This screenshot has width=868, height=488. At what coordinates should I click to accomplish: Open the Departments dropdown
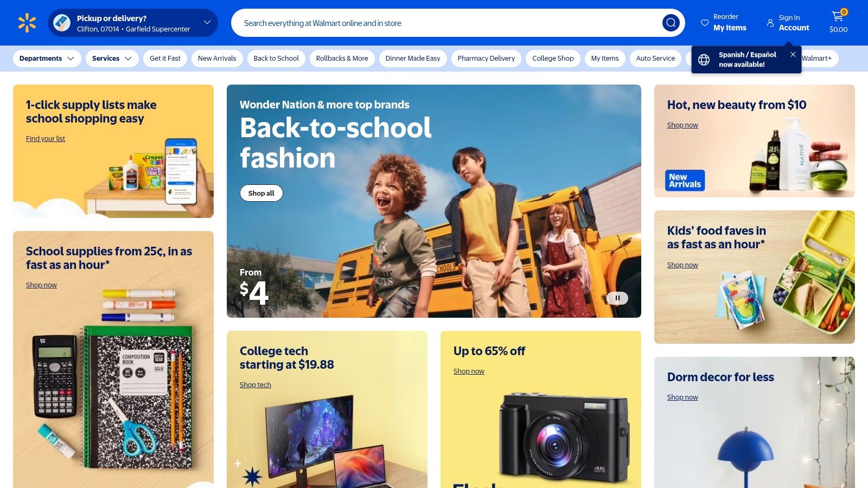pyautogui.click(x=47, y=59)
